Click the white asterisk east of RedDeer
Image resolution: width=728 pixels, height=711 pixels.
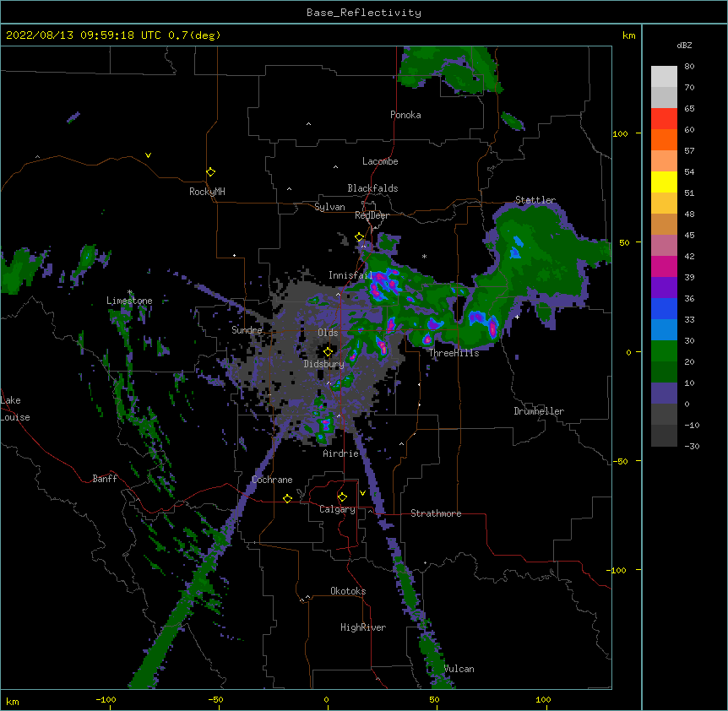click(x=424, y=256)
